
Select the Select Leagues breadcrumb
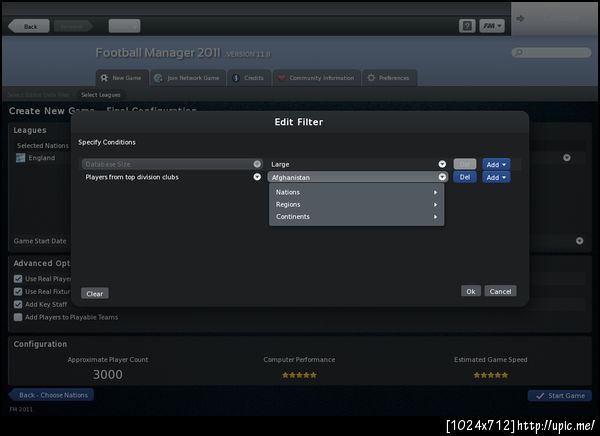click(101, 95)
